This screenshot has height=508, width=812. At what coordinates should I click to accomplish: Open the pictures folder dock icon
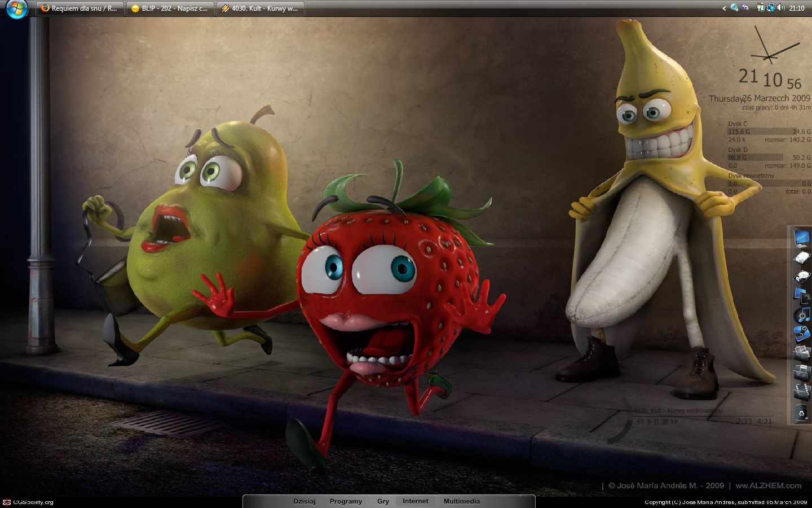[802, 353]
